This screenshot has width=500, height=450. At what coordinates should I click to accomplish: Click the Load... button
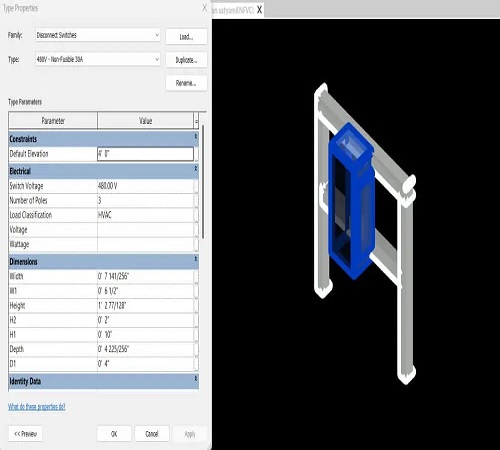186,36
